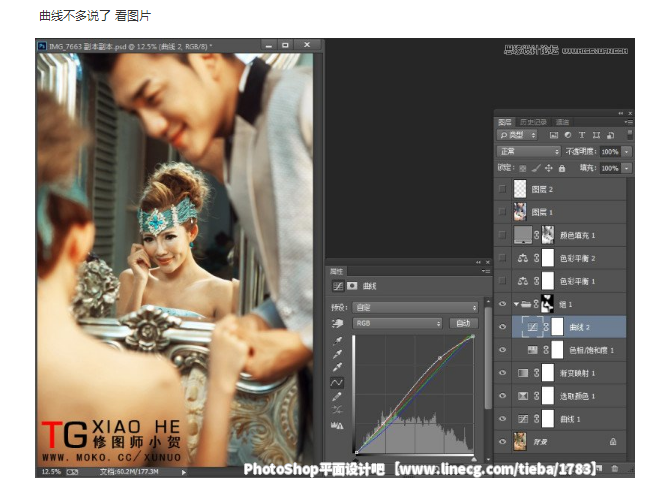Screen dimensions: 652x488
Task: Select the black point eyedropper in Curves
Action: tap(338, 341)
